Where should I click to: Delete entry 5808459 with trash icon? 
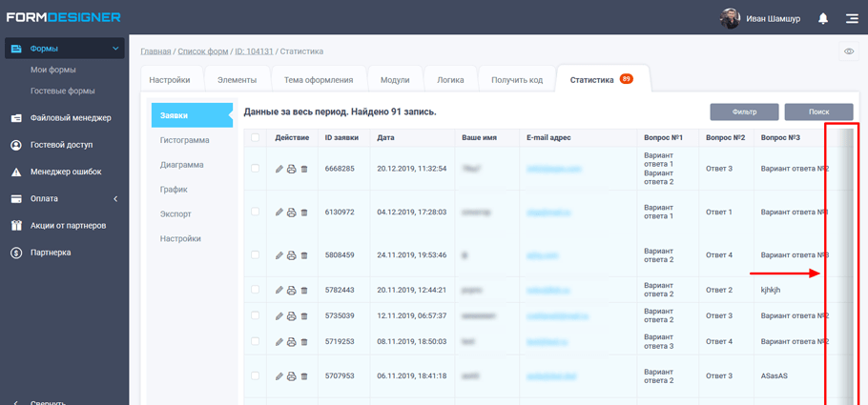pos(304,255)
